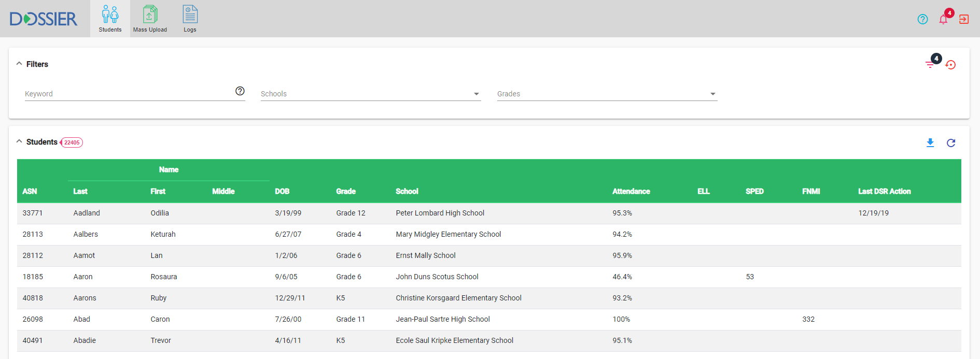980x359 pixels.
Task: Click the DOSSIER logo
Action: click(x=44, y=19)
